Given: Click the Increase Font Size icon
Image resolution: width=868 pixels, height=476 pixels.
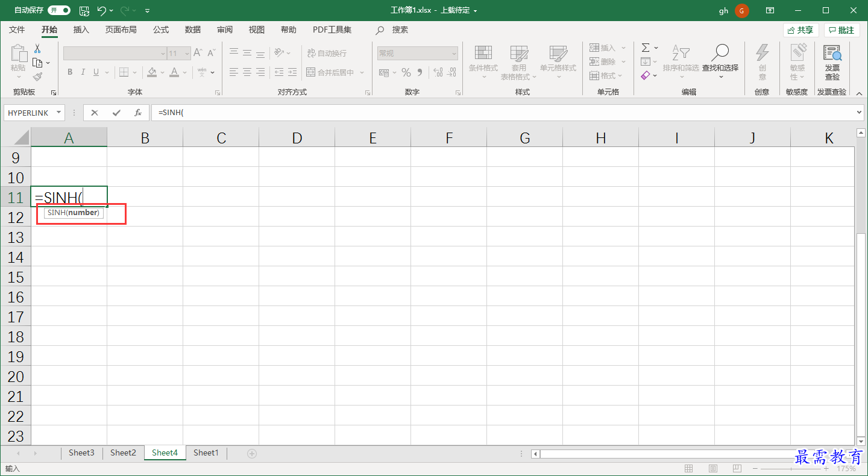Looking at the screenshot, I should click(x=198, y=53).
